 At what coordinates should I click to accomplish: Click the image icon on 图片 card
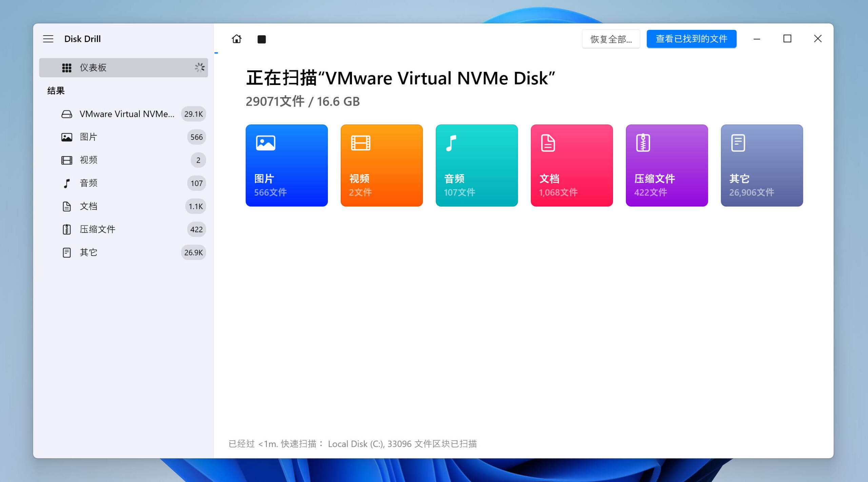point(265,143)
